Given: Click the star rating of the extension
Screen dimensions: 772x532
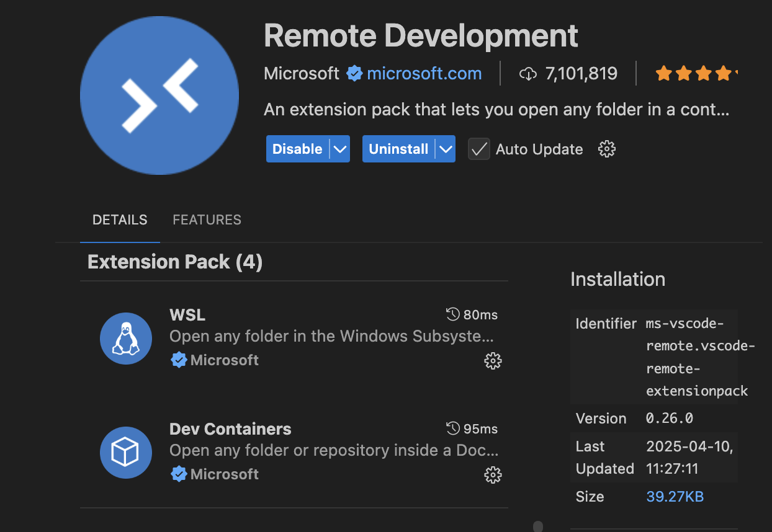Looking at the screenshot, I should (x=694, y=74).
